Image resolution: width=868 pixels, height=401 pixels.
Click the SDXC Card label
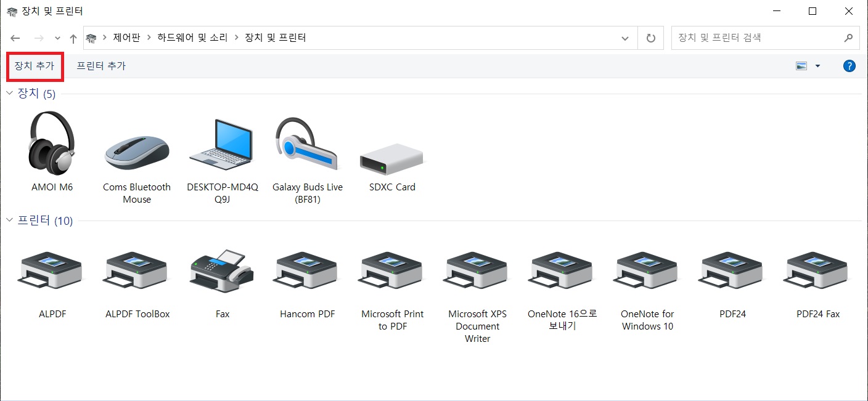392,187
